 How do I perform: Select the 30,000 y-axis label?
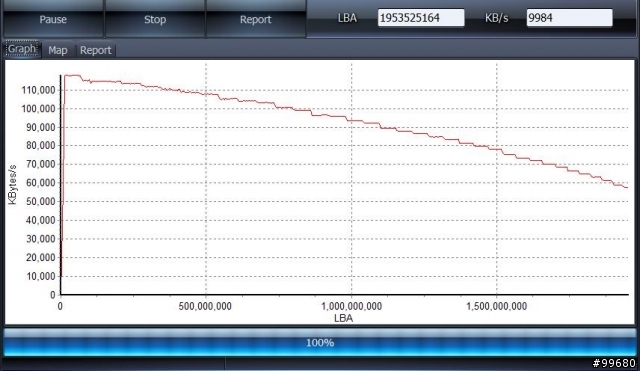click(x=41, y=239)
